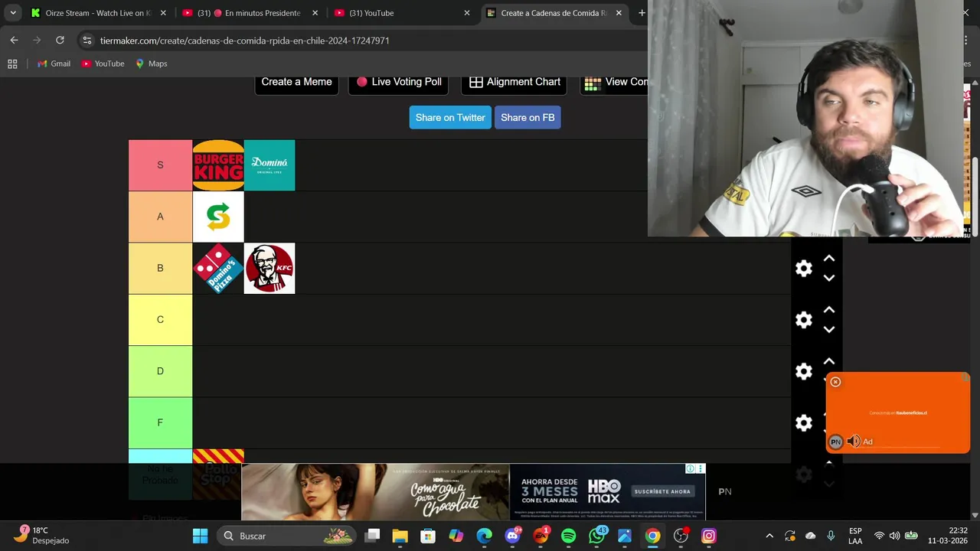Open the tab search dropdown arrow
Viewport: 980px width, 551px height.
(13, 13)
